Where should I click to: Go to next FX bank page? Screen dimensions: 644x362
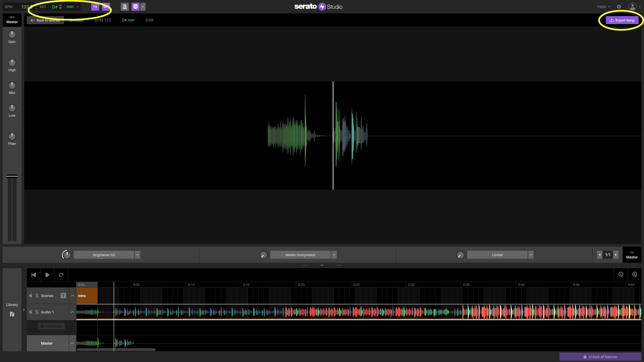tap(616, 255)
